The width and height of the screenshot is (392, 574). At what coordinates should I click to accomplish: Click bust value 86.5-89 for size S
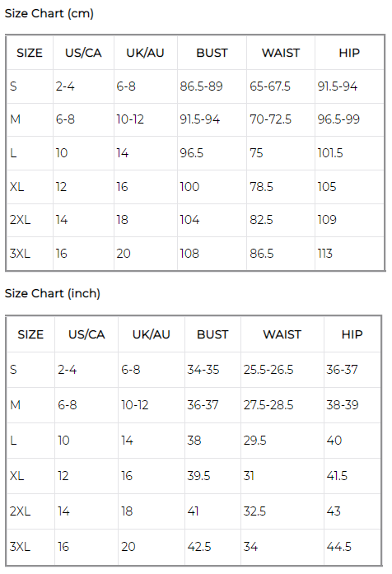coord(201,86)
